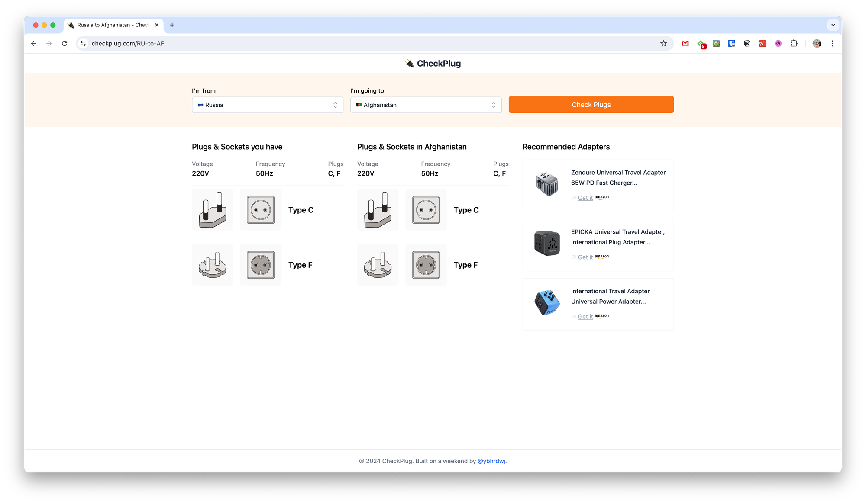Image resolution: width=866 pixels, height=504 pixels.
Task: Open the "I'm from" Russia dropdown
Action: [x=268, y=105]
